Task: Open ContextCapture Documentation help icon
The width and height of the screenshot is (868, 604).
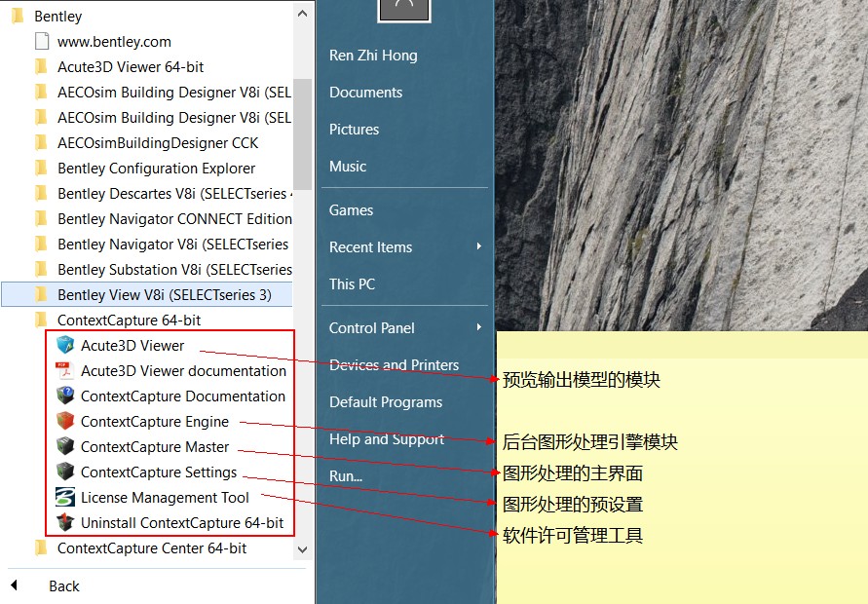Action: (x=65, y=396)
